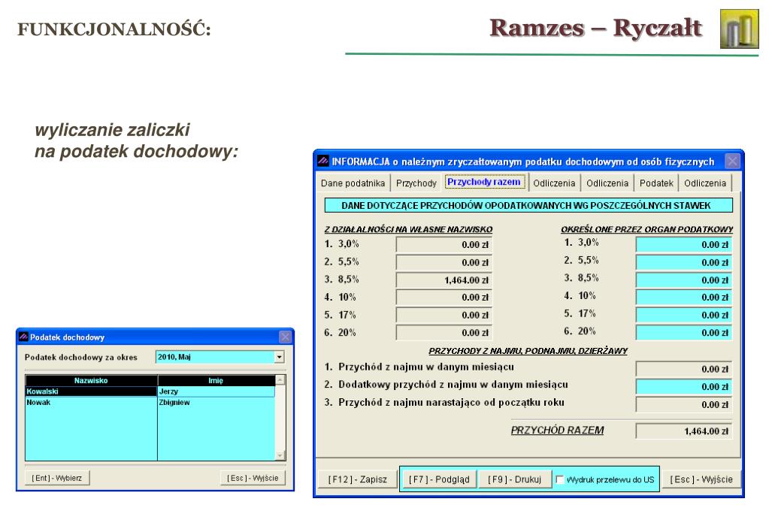This screenshot has width=769, height=532.
Task: Click the PRZYCHÓD RAZEM total field
Action: click(x=683, y=431)
